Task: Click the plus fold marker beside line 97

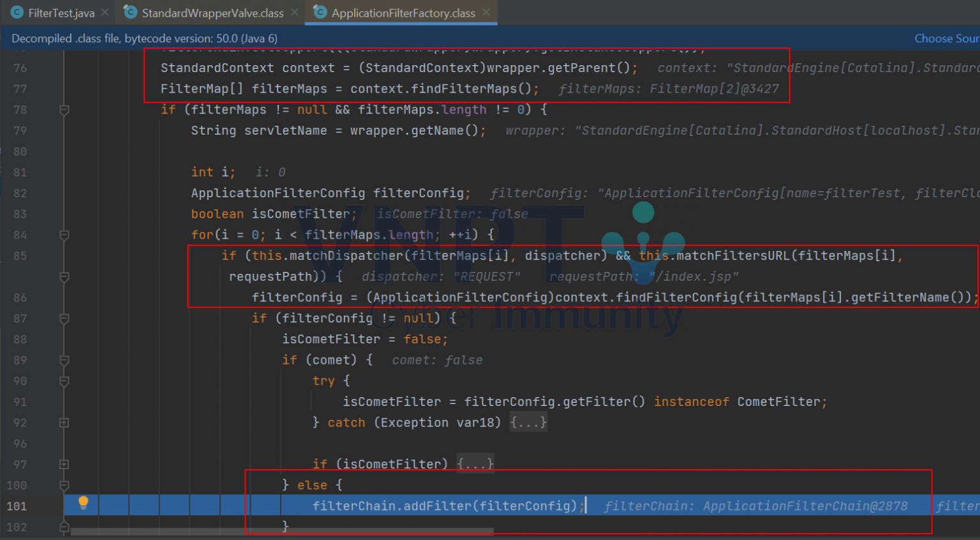Action: [63, 464]
